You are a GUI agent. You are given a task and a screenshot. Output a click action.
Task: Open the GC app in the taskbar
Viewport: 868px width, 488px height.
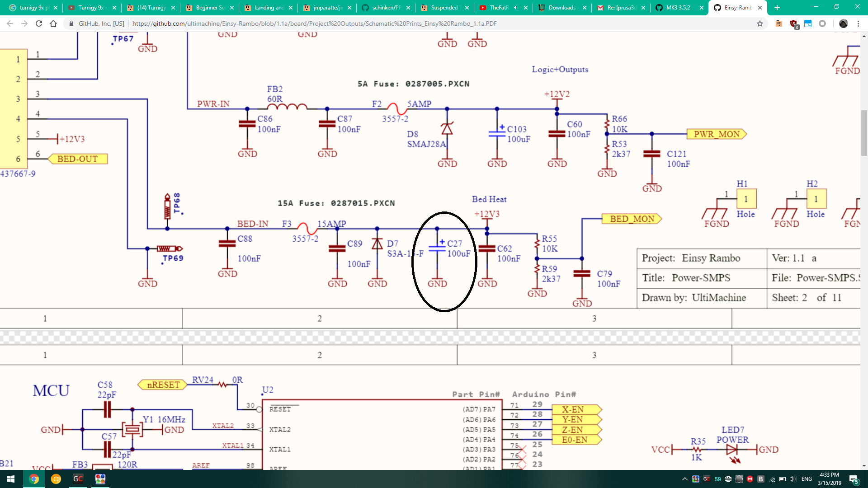pos(78,479)
